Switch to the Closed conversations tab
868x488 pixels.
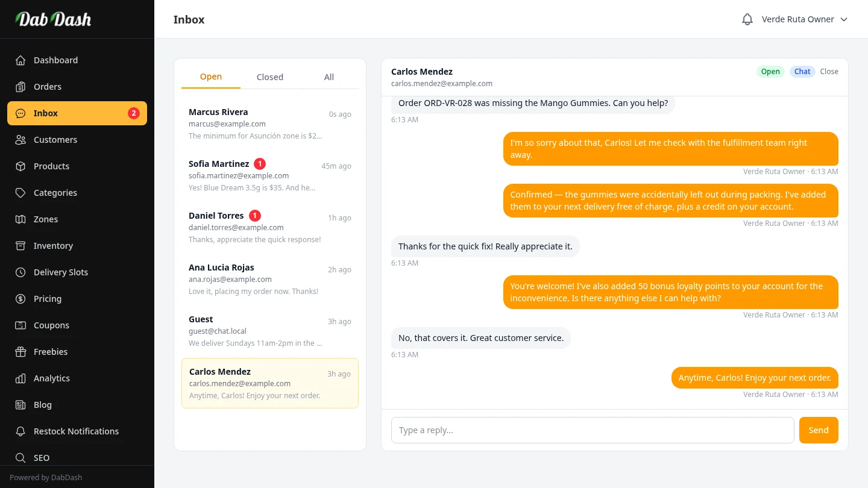pos(269,77)
